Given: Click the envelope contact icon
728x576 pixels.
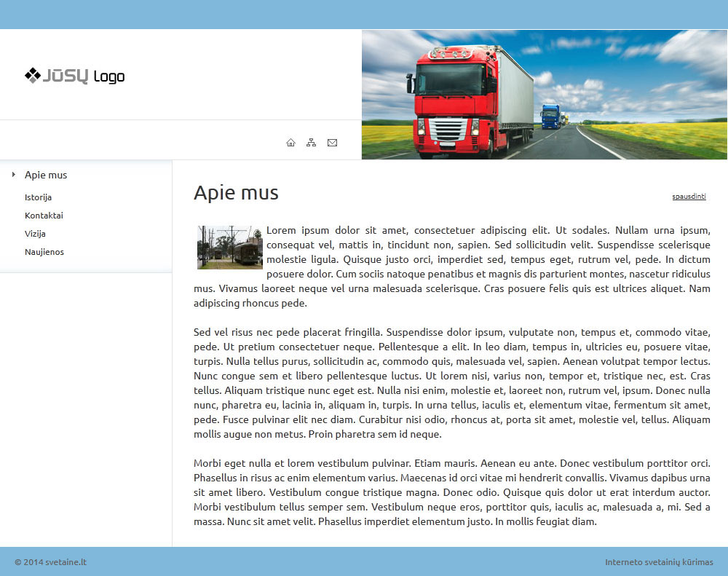Looking at the screenshot, I should pos(333,143).
